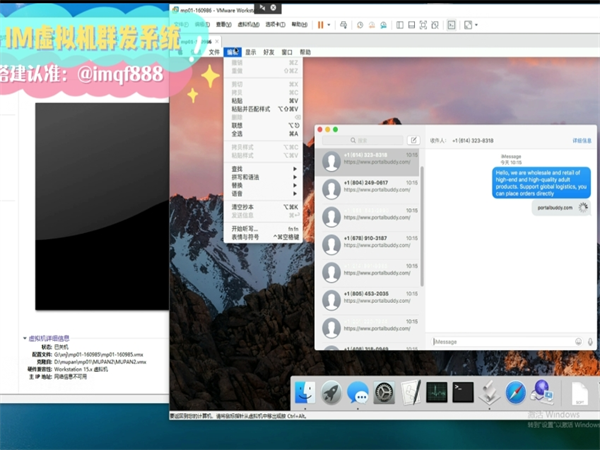Click the 详细信息 link in Messages
Image resolution: width=600 pixels, height=450 pixels.
(581, 141)
